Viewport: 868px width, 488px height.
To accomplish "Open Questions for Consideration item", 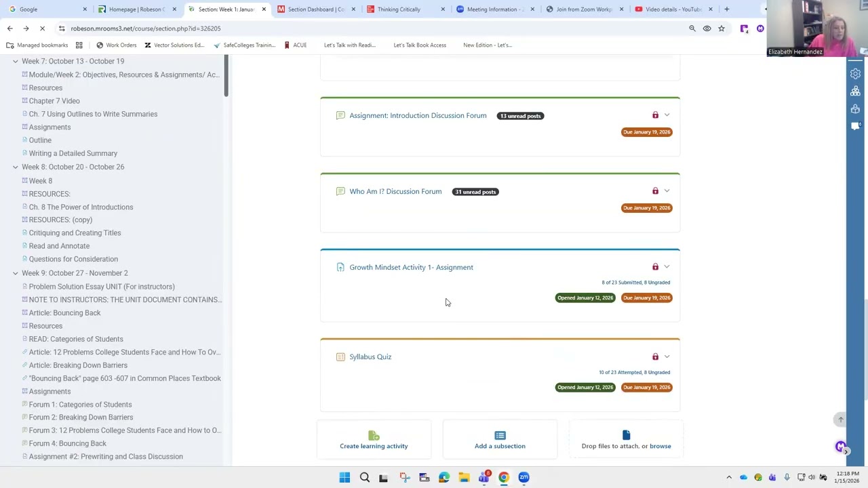I will click(73, 259).
